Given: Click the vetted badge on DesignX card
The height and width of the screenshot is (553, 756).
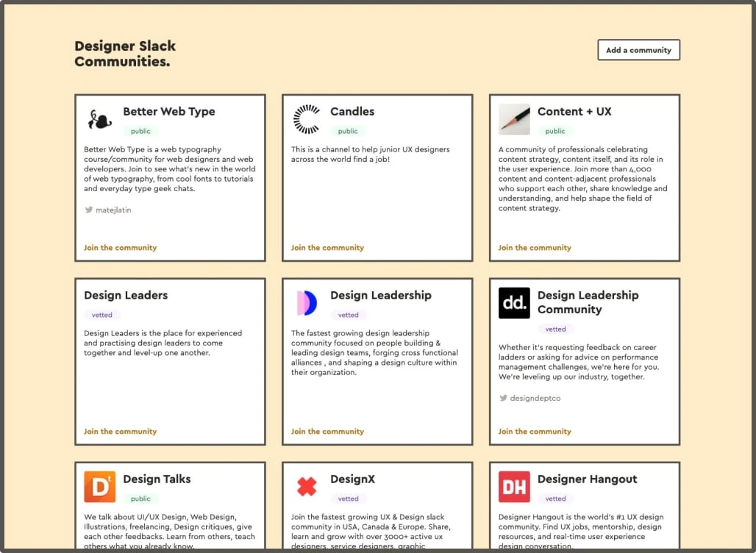Looking at the screenshot, I should [x=349, y=499].
